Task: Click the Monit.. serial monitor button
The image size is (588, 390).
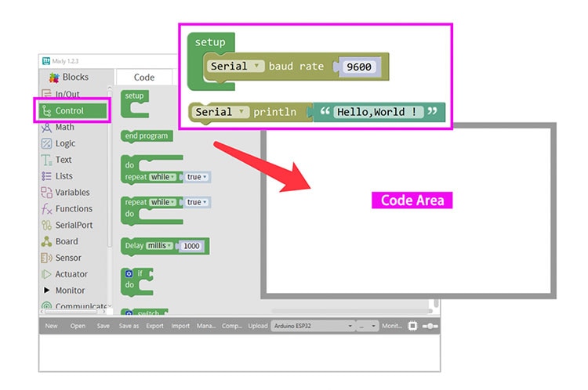Action: [392, 326]
